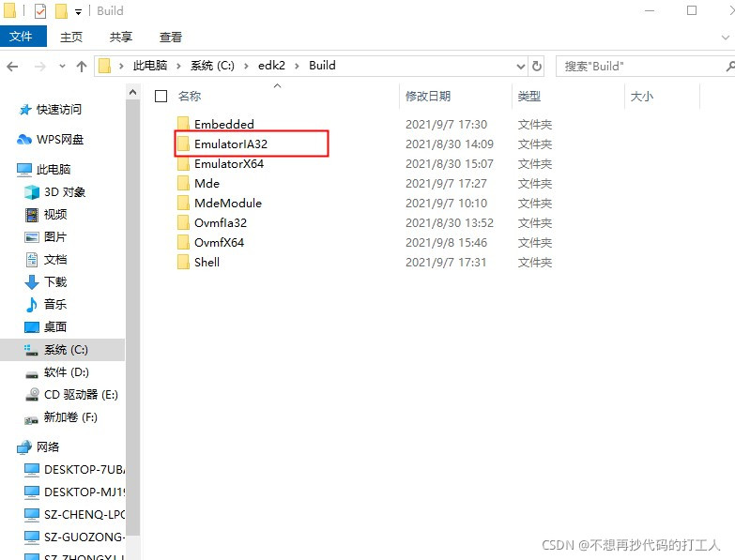Click the Back navigation arrow
The width and height of the screenshot is (735, 560).
click(x=12, y=67)
